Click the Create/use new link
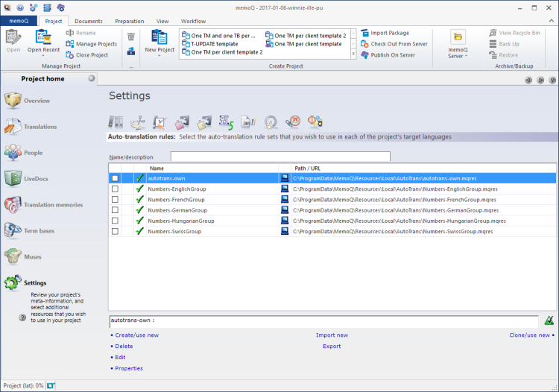559x392 pixels. [136, 335]
